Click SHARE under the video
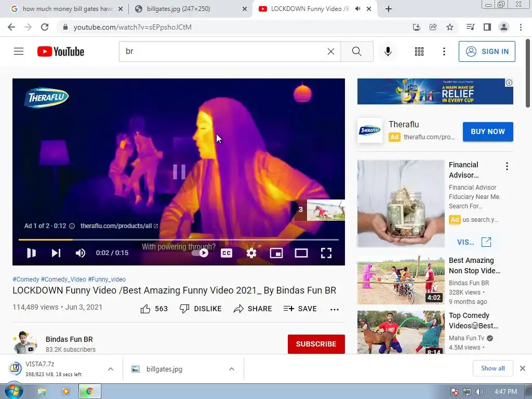 coord(253,309)
